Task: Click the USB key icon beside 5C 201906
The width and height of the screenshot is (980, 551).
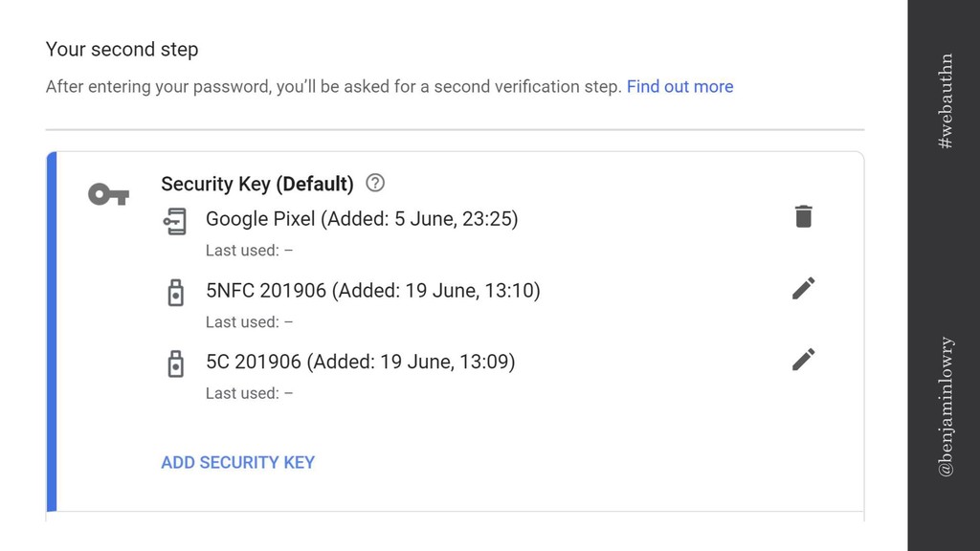Action: click(175, 364)
